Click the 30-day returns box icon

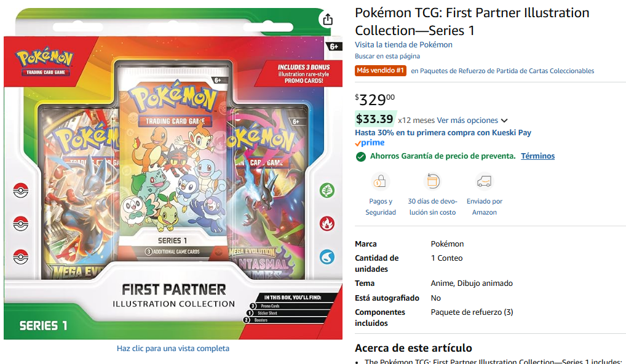click(432, 181)
